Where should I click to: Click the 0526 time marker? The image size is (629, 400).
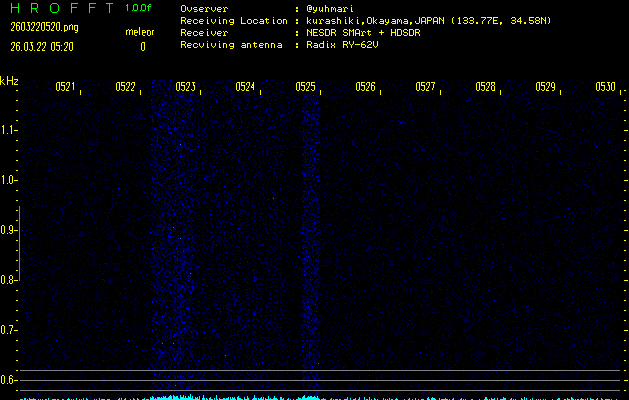365,87
